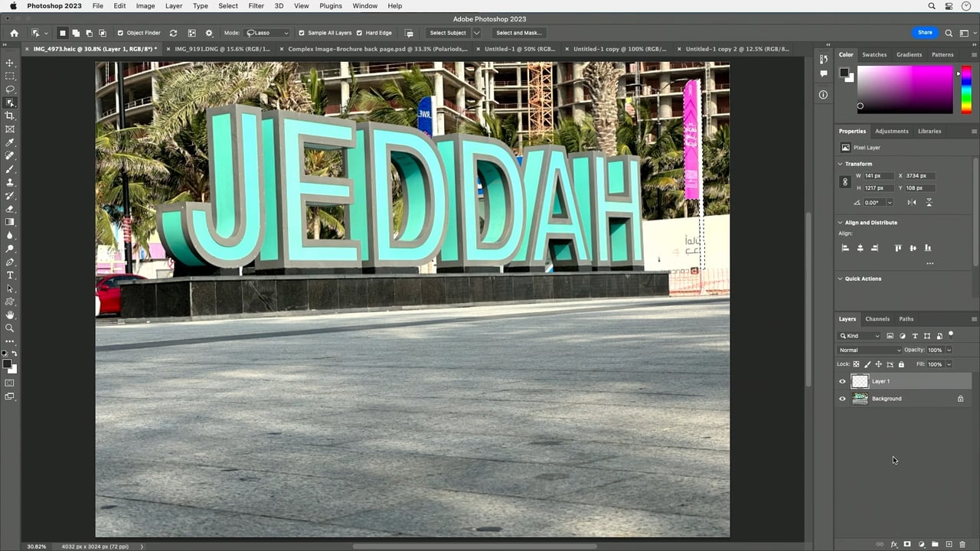Select the Zoom tool
This screenshot has width=980, height=551.
tap(10, 328)
